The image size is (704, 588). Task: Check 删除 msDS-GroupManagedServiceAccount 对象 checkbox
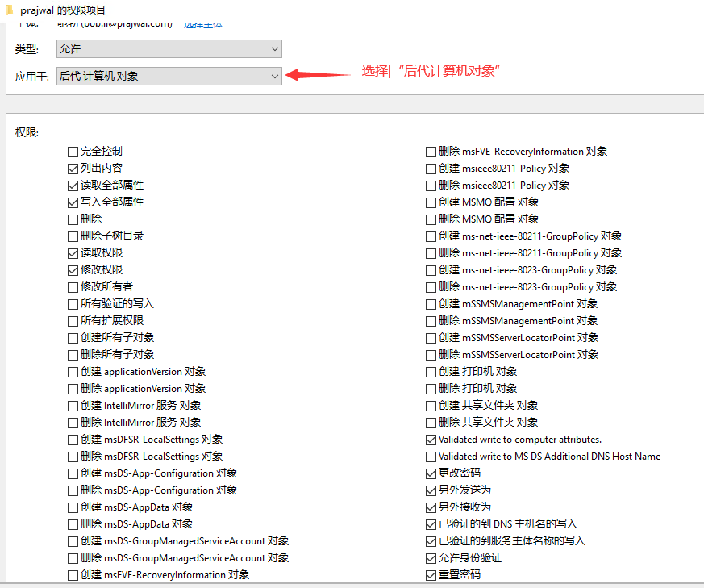[73, 558]
